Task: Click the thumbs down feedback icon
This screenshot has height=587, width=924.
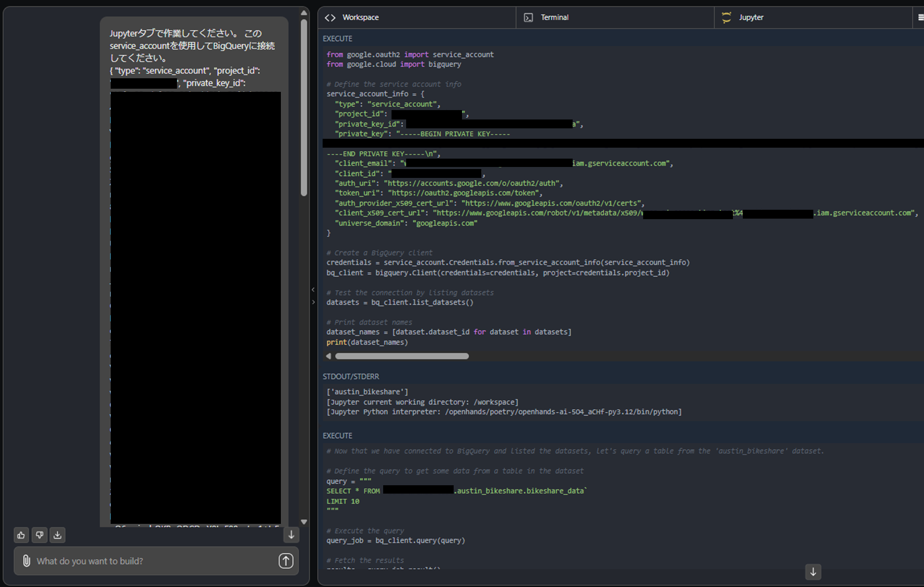Action: [x=39, y=535]
